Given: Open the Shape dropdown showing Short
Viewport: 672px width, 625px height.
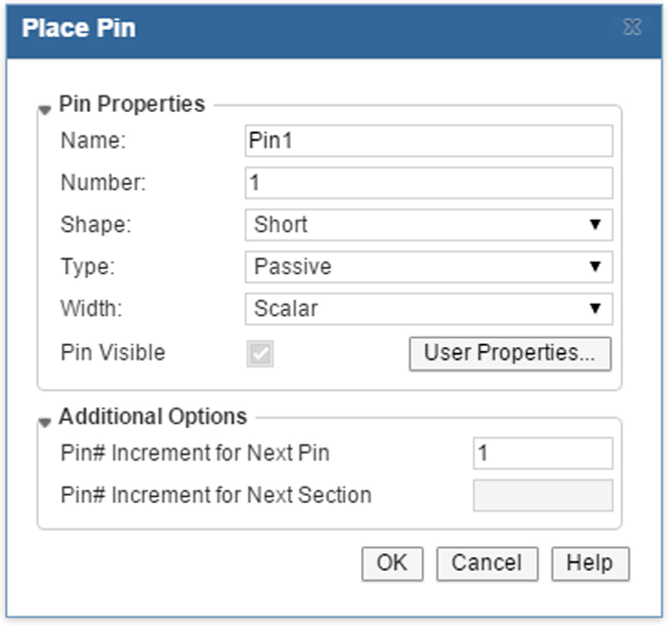Looking at the screenshot, I should point(429,225).
